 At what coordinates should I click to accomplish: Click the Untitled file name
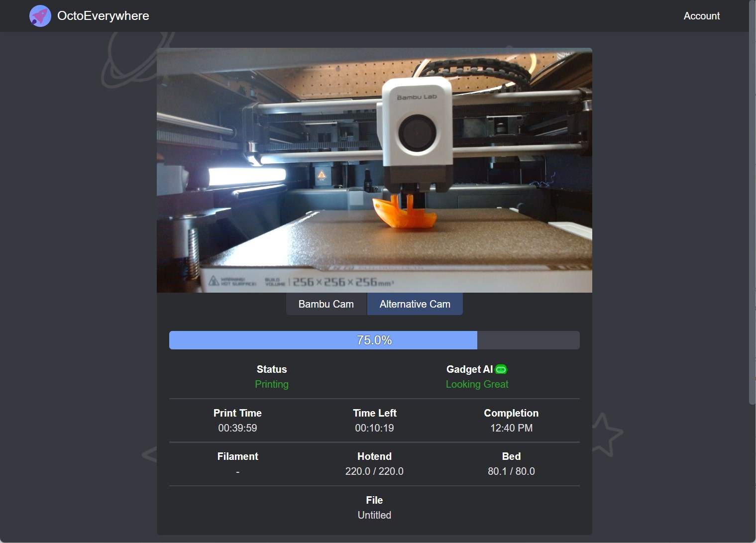pyautogui.click(x=374, y=515)
